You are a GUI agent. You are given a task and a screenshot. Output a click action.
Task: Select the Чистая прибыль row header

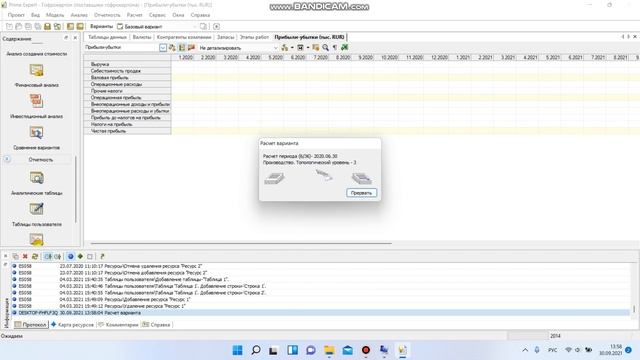point(127,131)
